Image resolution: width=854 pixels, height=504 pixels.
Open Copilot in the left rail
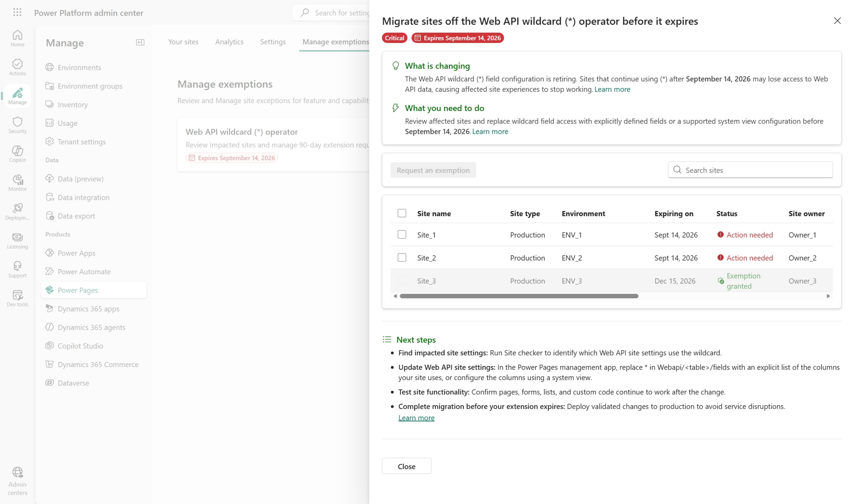click(17, 154)
